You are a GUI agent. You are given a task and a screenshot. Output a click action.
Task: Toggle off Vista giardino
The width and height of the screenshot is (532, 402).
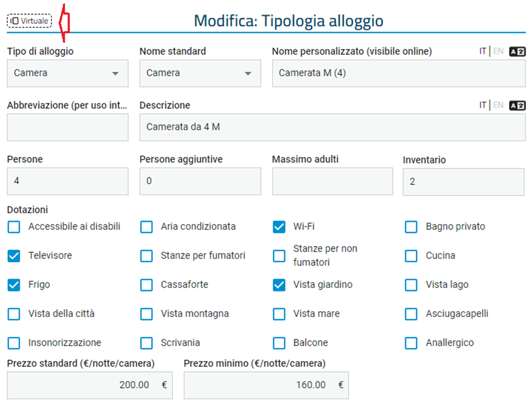(279, 285)
